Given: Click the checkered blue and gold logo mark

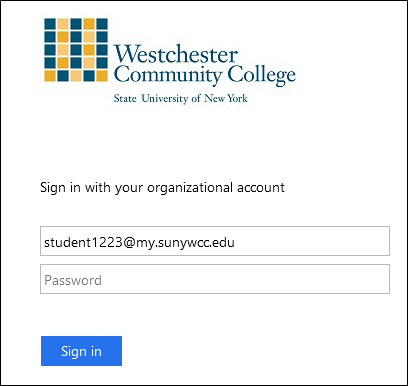Looking at the screenshot, I should (x=76, y=50).
